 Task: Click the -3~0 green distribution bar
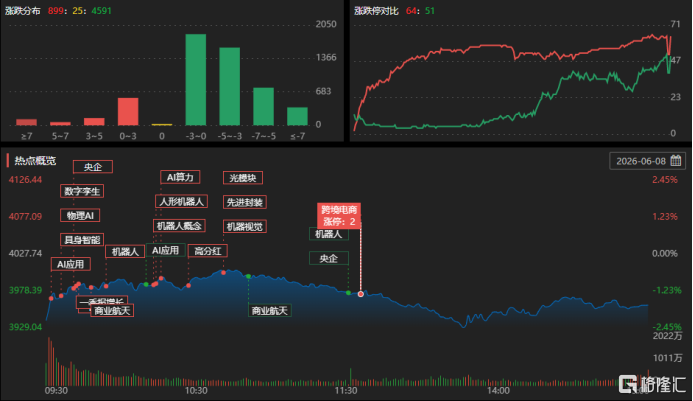(x=196, y=80)
